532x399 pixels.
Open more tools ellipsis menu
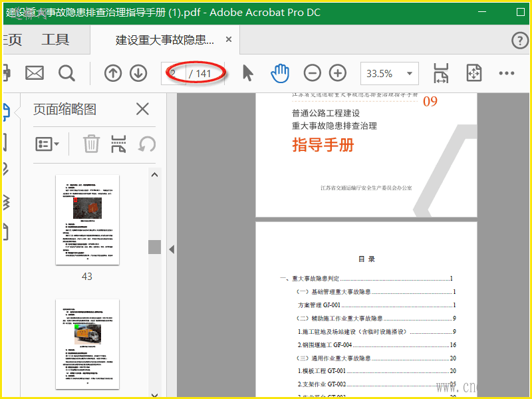[x=507, y=73]
